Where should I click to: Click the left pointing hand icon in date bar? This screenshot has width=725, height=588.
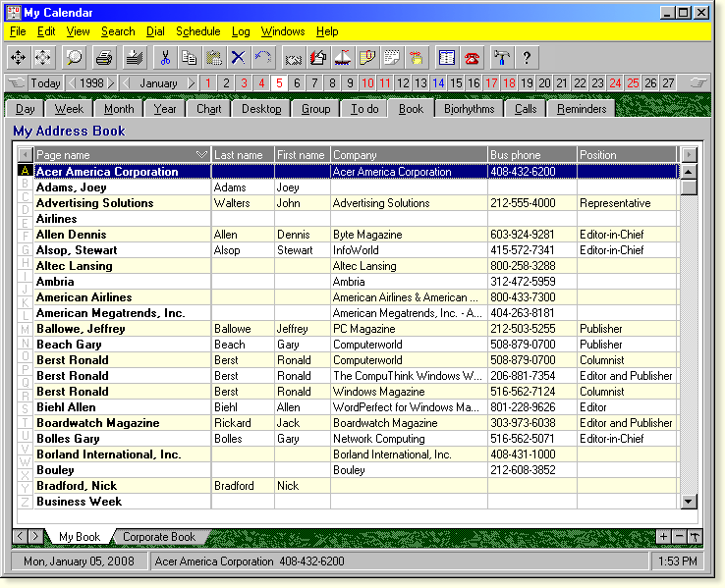tap(16, 83)
